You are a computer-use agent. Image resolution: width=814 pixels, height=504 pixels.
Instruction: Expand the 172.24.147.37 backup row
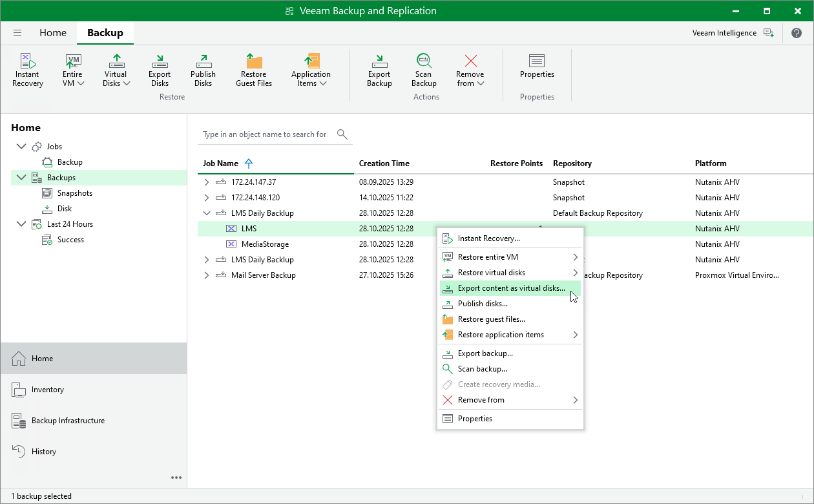point(207,182)
